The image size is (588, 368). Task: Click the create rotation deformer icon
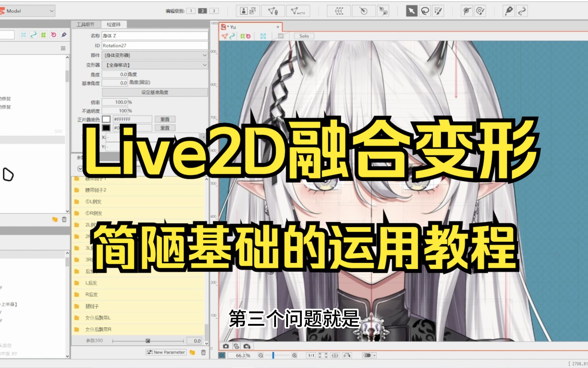click(363, 11)
